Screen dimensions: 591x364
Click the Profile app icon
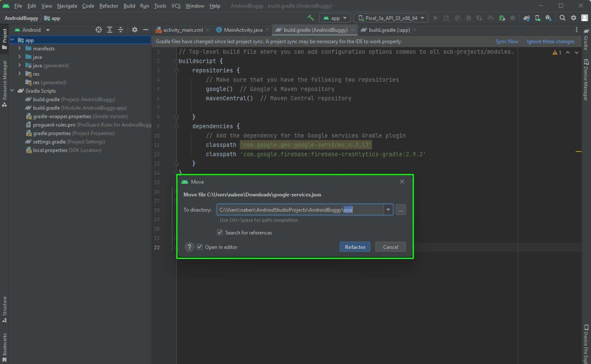(x=491, y=18)
